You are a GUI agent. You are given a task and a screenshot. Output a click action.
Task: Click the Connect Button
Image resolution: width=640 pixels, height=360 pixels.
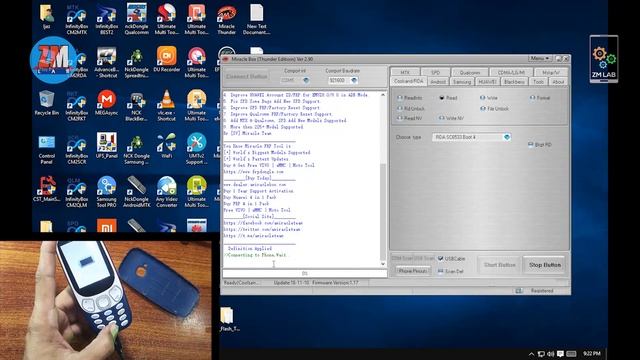point(247,76)
